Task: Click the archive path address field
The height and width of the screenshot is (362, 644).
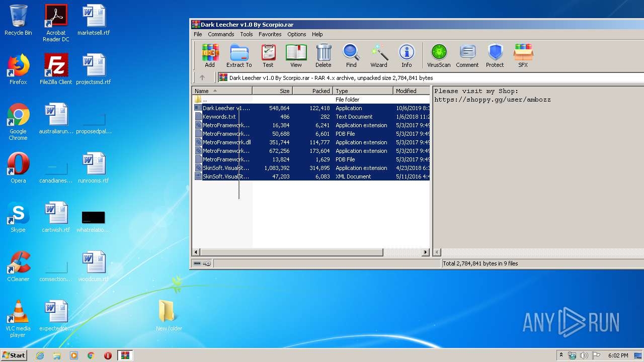Action: pos(431,78)
